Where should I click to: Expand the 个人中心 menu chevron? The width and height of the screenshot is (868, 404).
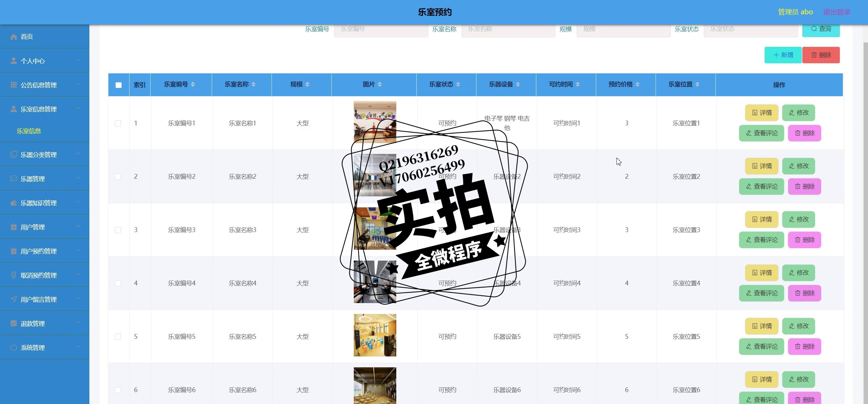click(79, 60)
